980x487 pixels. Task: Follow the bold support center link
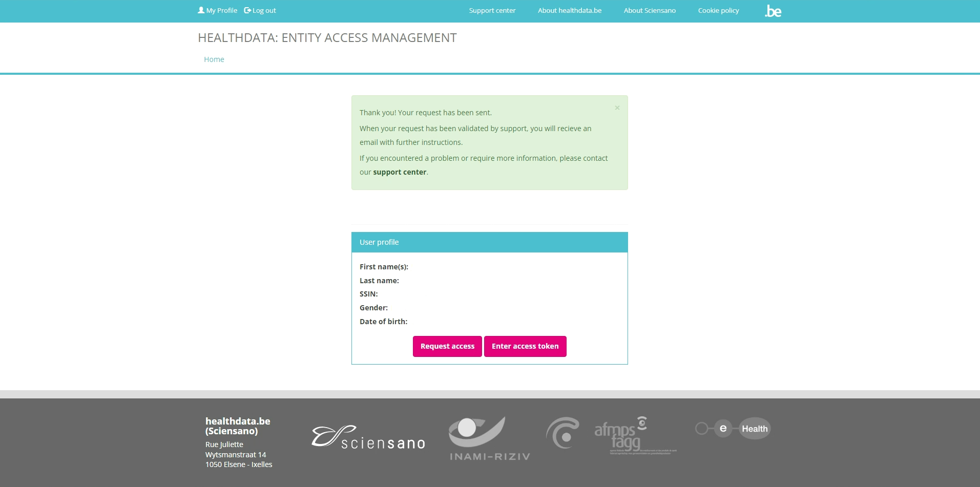pos(400,172)
